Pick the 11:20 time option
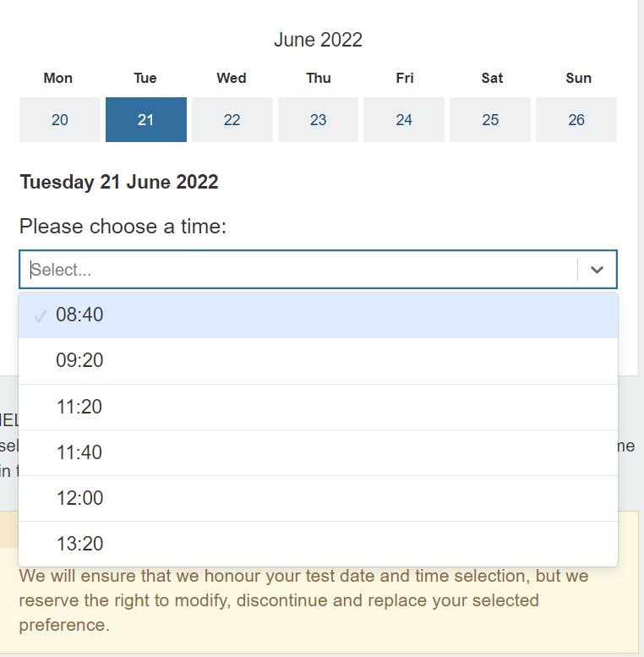 tap(79, 407)
